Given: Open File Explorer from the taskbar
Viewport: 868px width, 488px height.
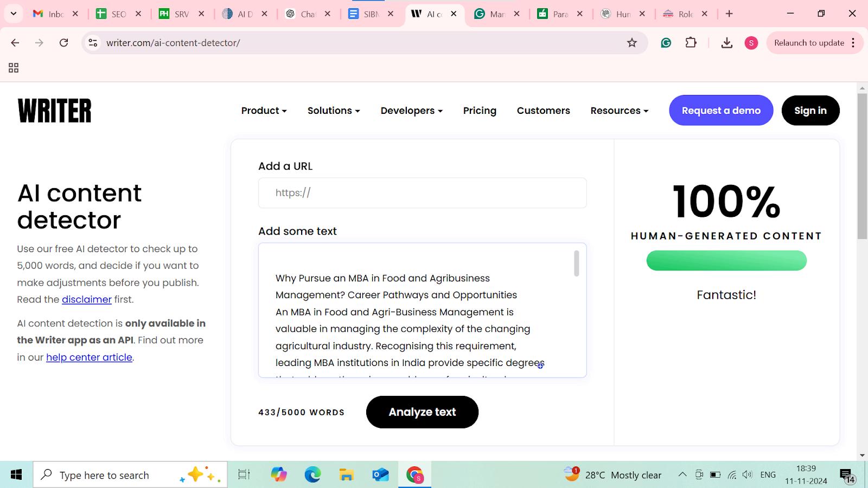Looking at the screenshot, I should pos(346,475).
